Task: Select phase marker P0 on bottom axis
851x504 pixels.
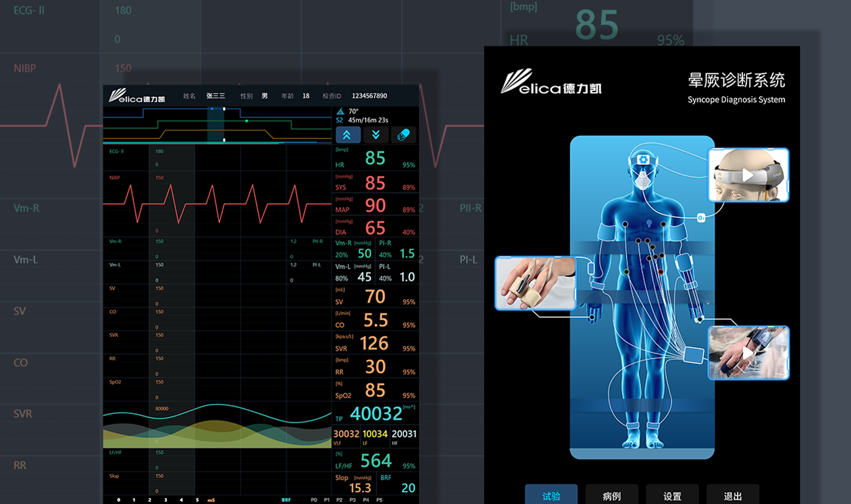Action: pos(314,500)
